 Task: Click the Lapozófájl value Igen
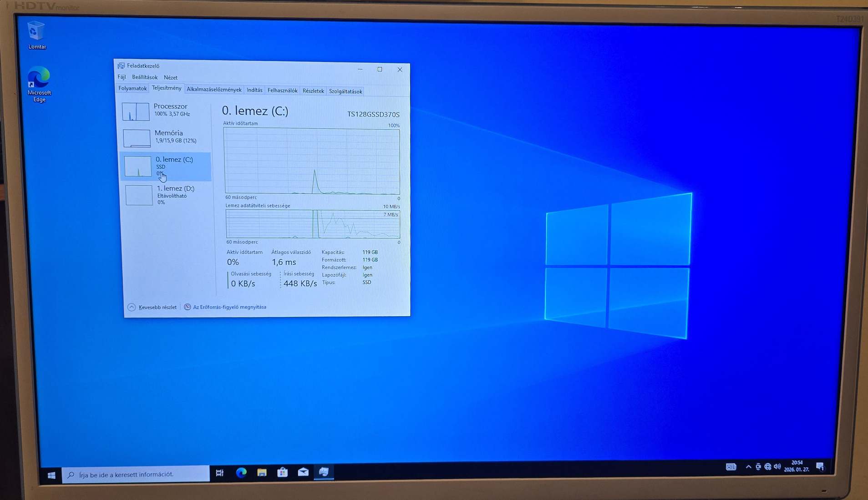point(367,275)
